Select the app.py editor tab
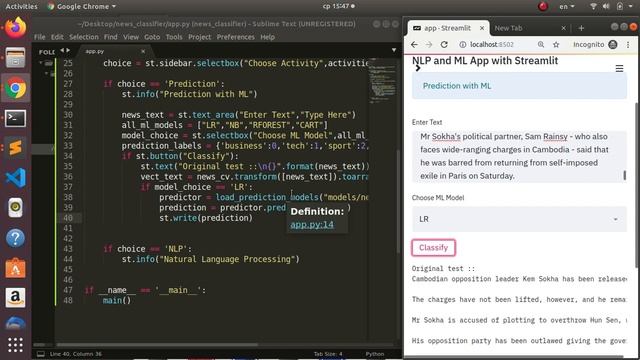This screenshot has height=360, width=640. coord(113,51)
